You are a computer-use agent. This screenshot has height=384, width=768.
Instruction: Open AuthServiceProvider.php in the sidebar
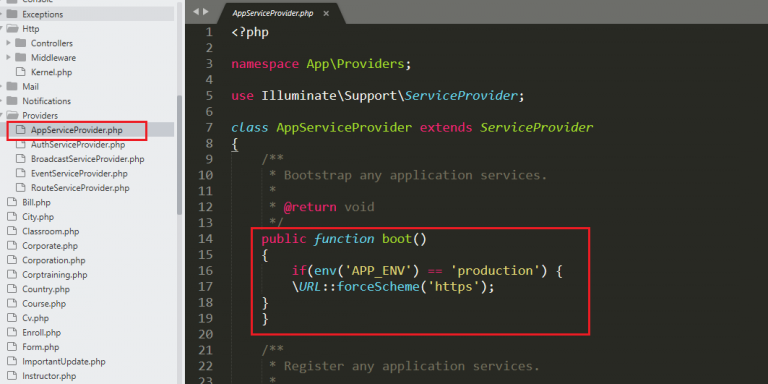tap(78, 144)
